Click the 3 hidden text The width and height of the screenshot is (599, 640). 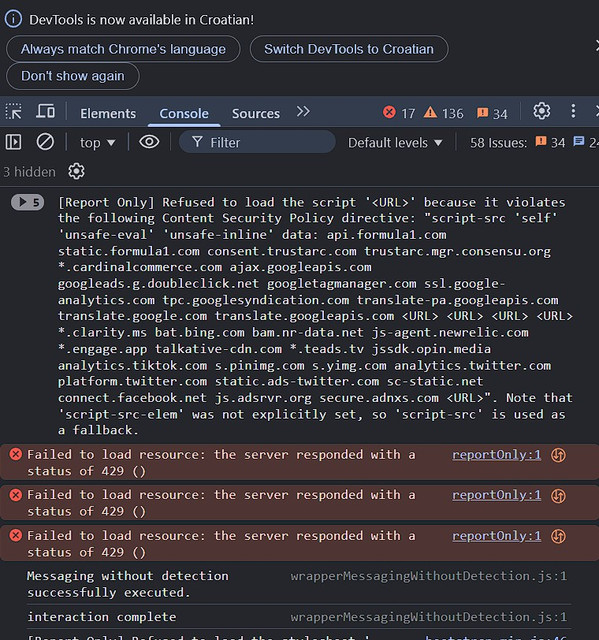[x=29, y=172]
